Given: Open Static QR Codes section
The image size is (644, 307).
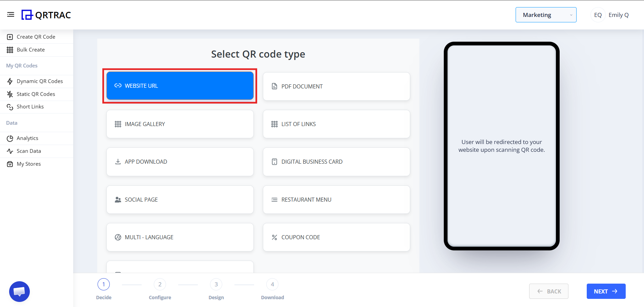Looking at the screenshot, I should (36, 94).
